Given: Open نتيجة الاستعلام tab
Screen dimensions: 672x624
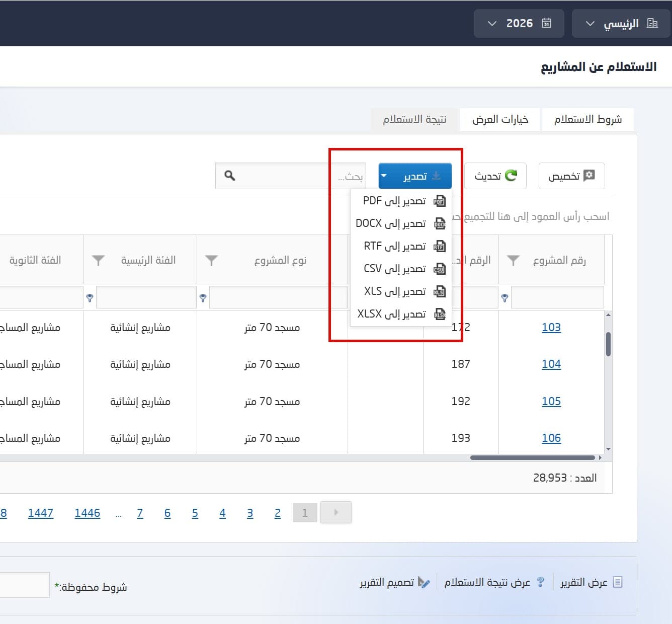Looking at the screenshot, I should [x=414, y=120].
